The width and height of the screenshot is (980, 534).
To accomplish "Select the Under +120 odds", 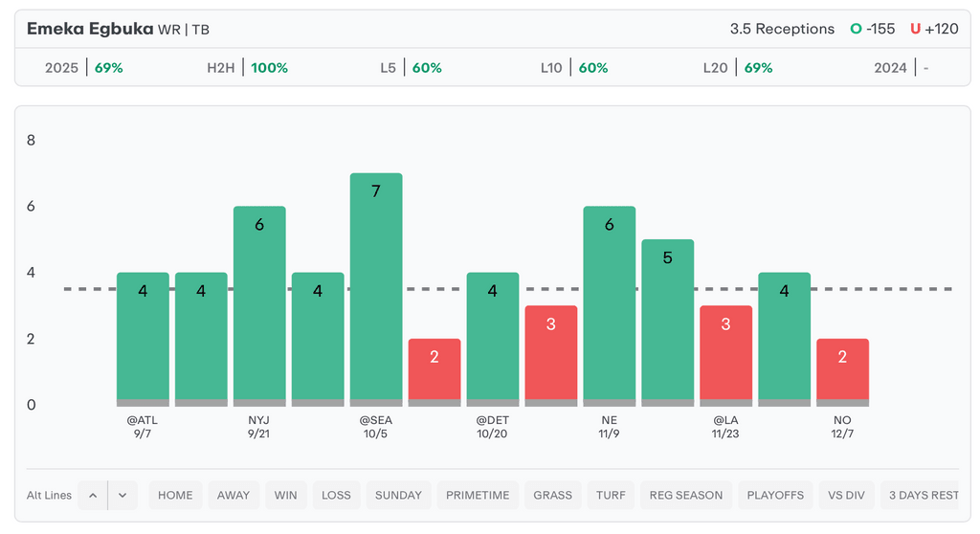I will click(934, 29).
